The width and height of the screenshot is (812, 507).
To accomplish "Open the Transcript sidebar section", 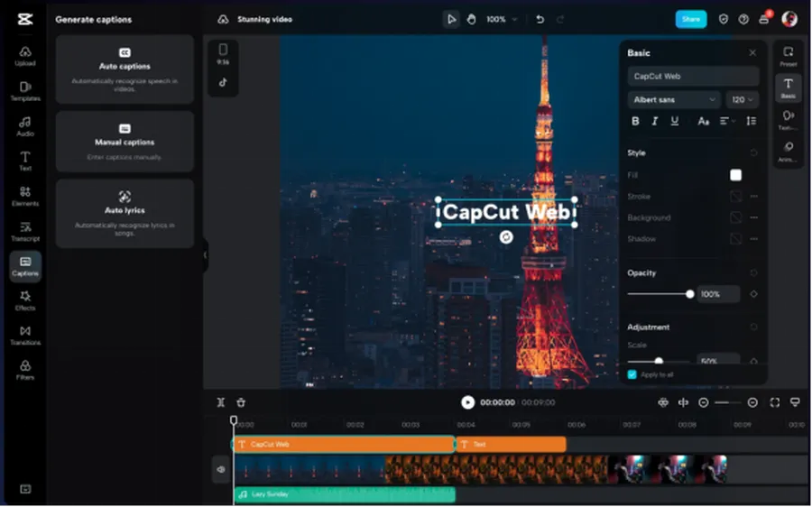I will pos(25,232).
